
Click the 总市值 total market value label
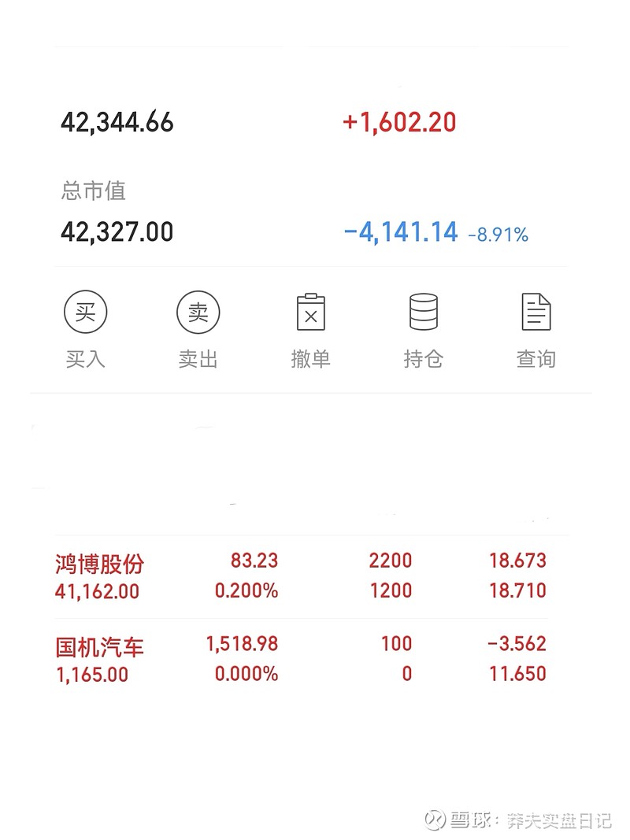point(93,191)
